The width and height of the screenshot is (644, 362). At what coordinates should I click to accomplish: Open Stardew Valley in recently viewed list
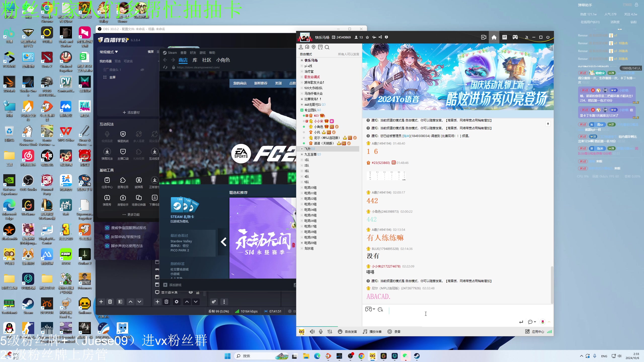[x=181, y=241]
